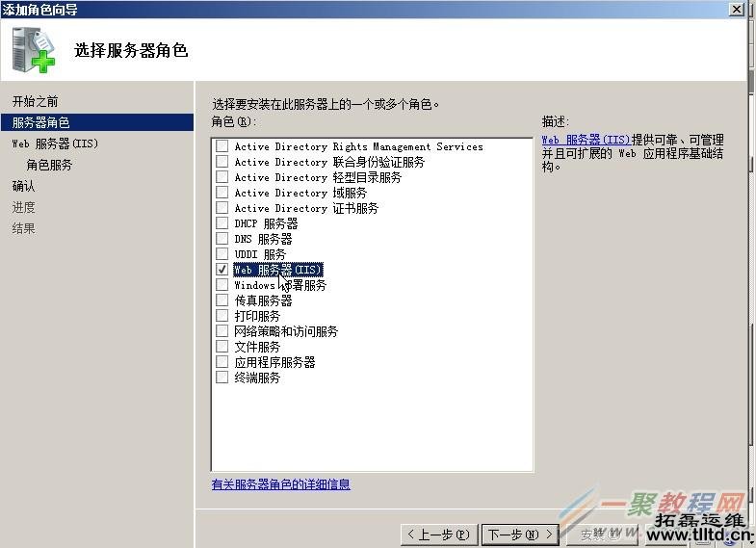Tick the Windows 部署服务 checkbox
The width and height of the screenshot is (756, 548).
(222, 285)
